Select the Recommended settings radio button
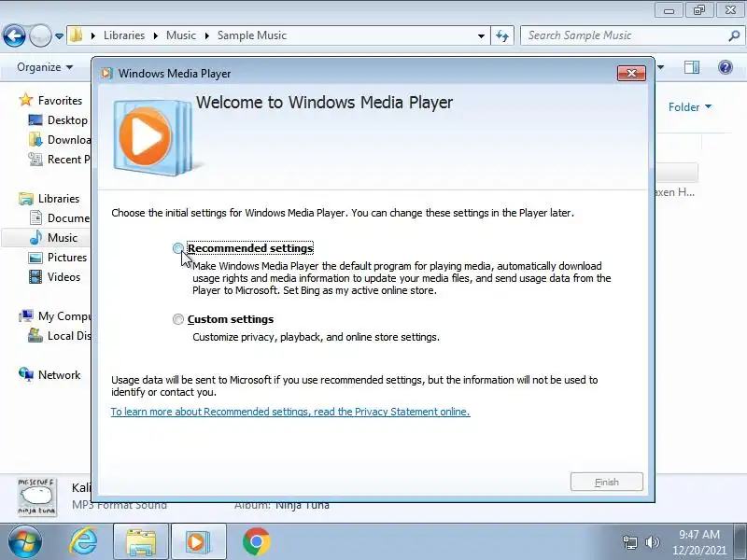 pyautogui.click(x=177, y=248)
